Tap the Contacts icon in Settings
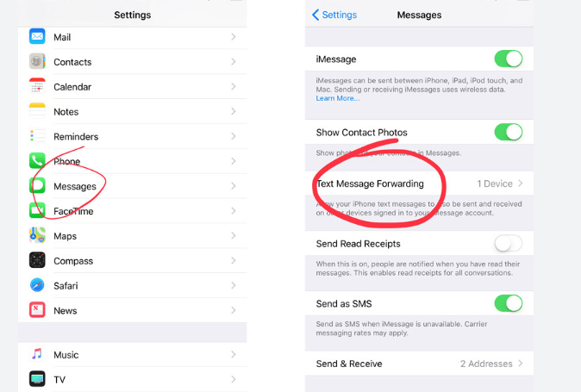The width and height of the screenshot is (581, 392). click(37, 62)
